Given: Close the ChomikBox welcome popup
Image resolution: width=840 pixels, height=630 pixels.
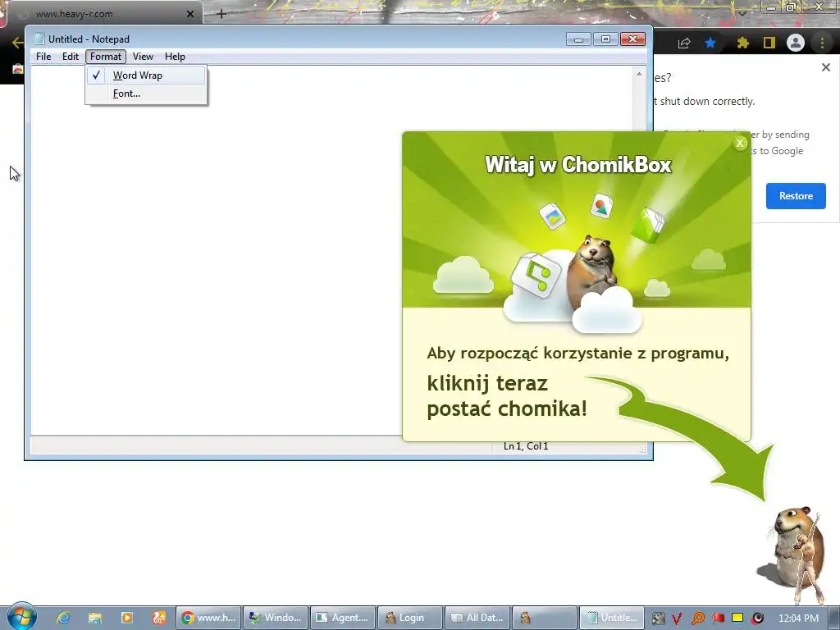Looking at the screenshot, I should point(740,143).
